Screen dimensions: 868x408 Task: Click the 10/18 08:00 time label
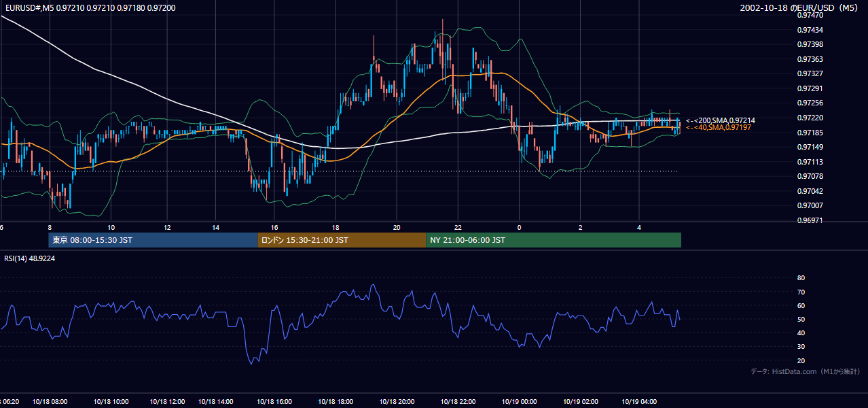click(50, 402)
